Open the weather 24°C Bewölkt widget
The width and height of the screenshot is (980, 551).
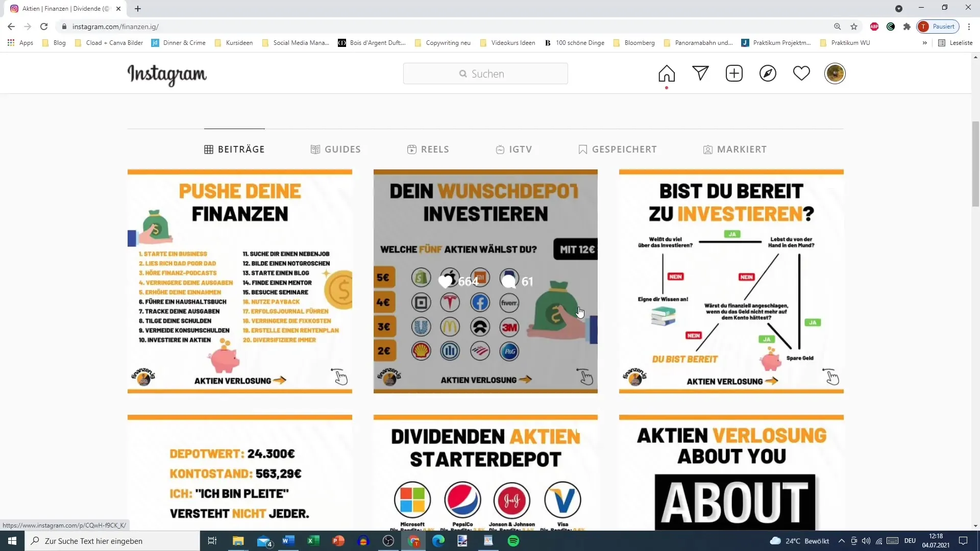(799, 541)
